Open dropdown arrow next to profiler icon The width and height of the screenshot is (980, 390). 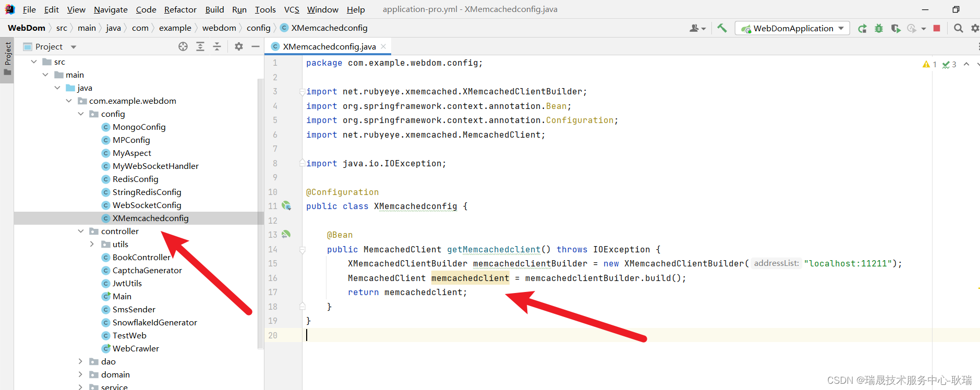coord(923,29)
